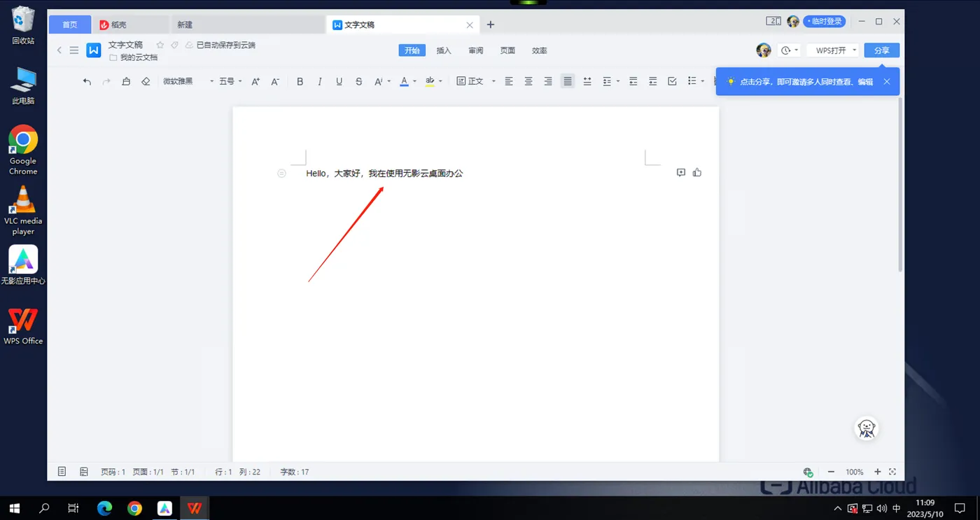Clear formatting with the eraser icon
The image size is (980, 520).
(146, 81)
